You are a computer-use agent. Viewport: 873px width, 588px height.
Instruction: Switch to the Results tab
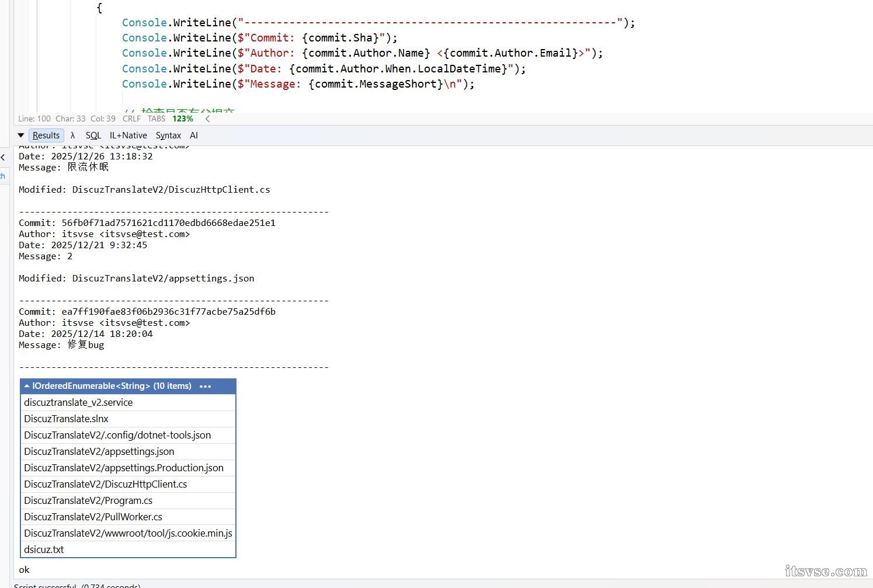tap(46, 135)
